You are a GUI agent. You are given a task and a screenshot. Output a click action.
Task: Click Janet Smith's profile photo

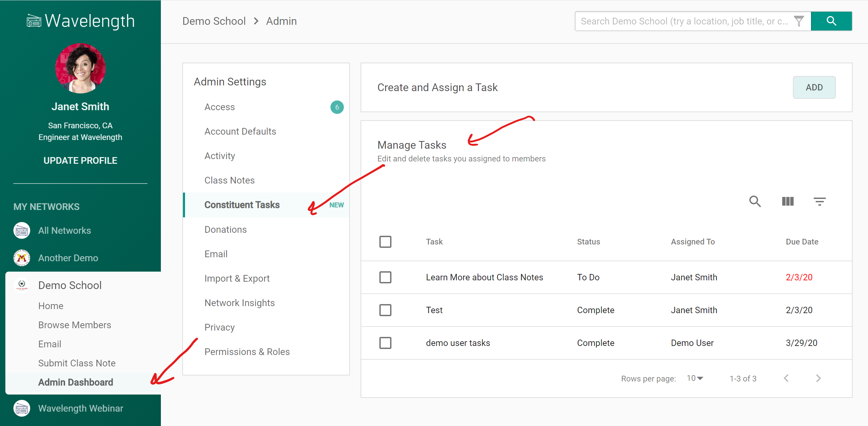tap(80, 68)
